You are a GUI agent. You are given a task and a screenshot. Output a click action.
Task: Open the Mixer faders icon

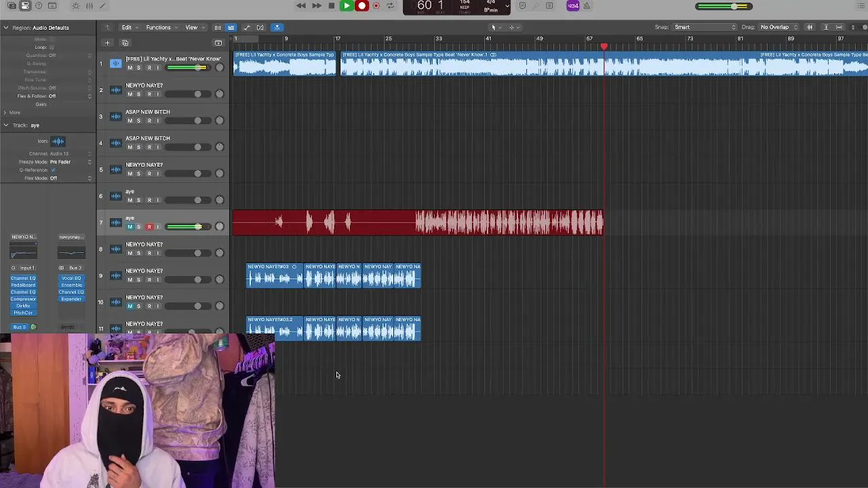pos(89,6)
